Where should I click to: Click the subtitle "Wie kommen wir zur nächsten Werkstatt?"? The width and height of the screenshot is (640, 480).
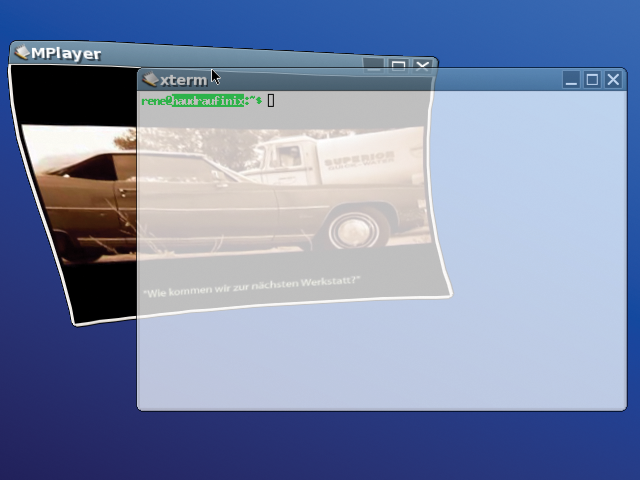pos(252,287)
